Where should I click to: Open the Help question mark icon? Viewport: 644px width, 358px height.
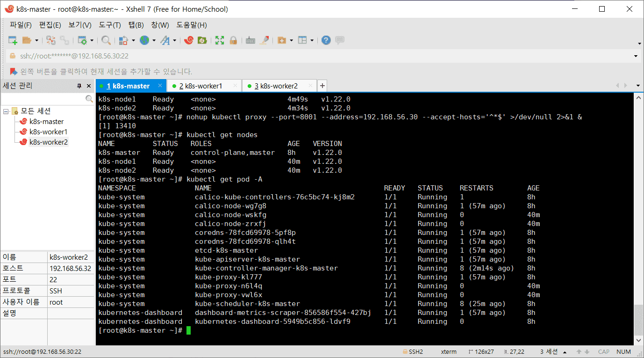click(326, 40)
